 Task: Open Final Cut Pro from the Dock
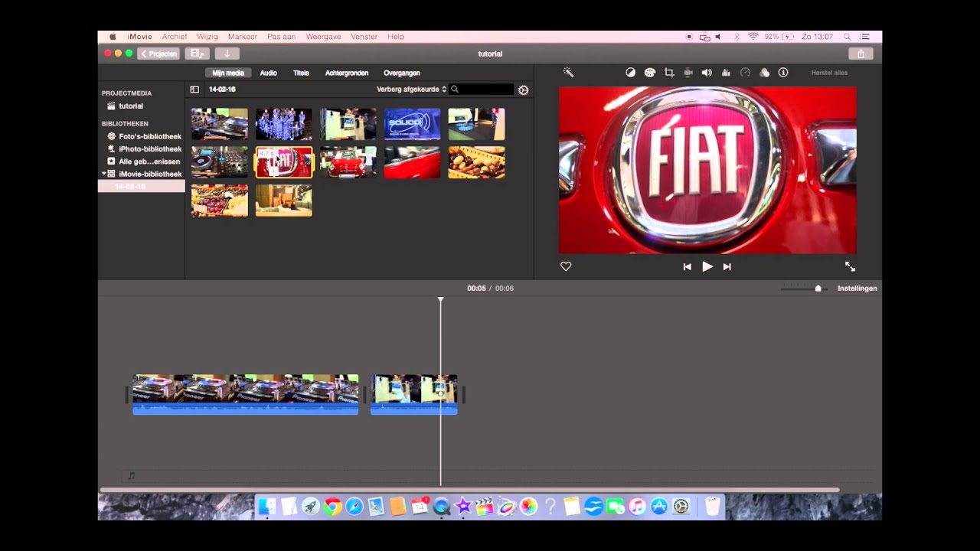pos(484,507)
